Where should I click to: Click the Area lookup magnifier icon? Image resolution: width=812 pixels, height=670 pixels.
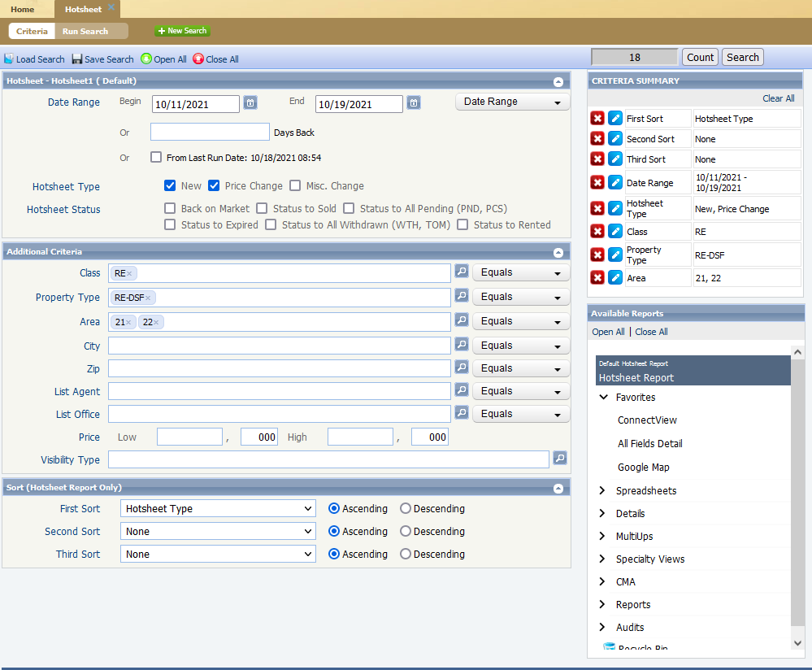[462, 320]
